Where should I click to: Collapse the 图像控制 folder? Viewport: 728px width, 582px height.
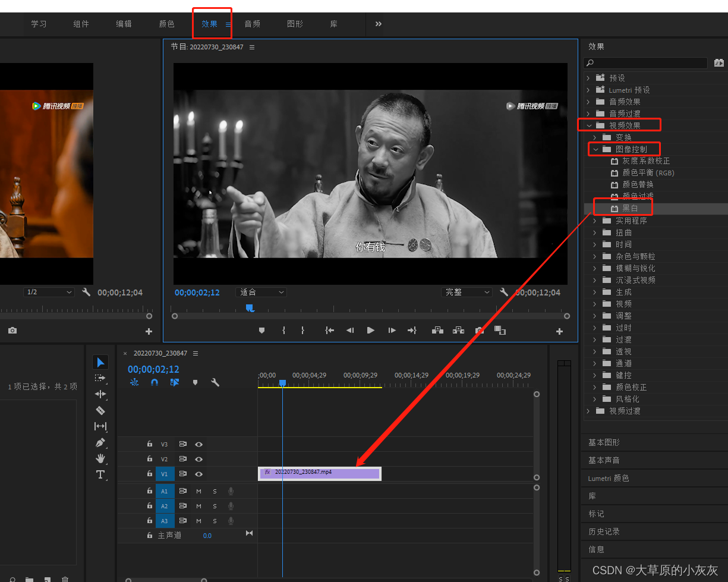tap(595, 149)
